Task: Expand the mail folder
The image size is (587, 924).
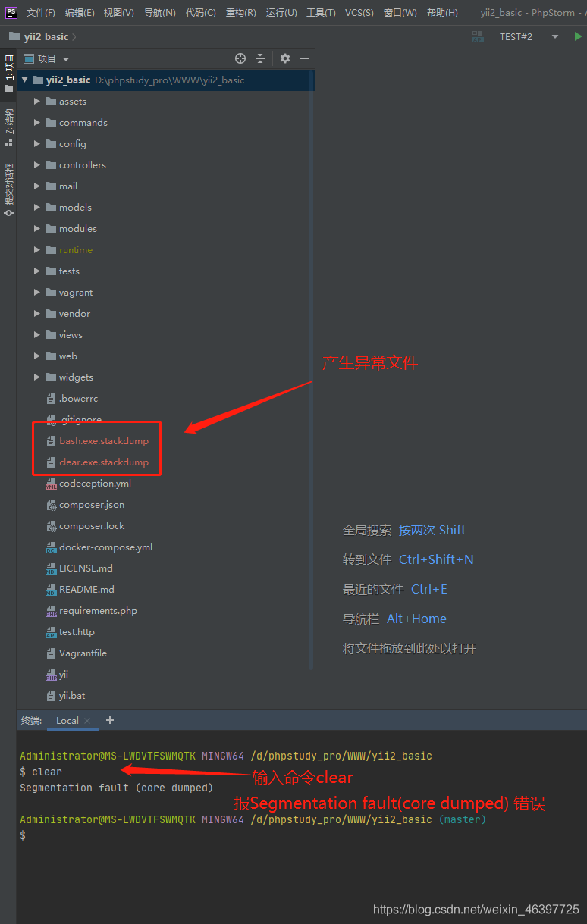Action: pos(37,186)
